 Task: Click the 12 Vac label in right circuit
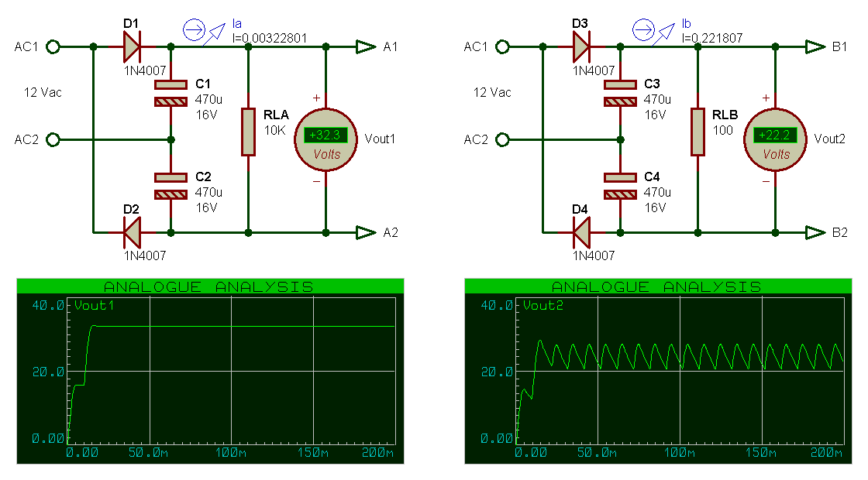493,93
